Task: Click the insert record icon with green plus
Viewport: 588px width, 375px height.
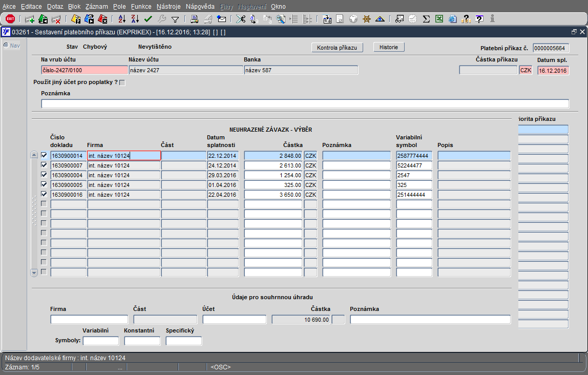Action: pos(30,19)
